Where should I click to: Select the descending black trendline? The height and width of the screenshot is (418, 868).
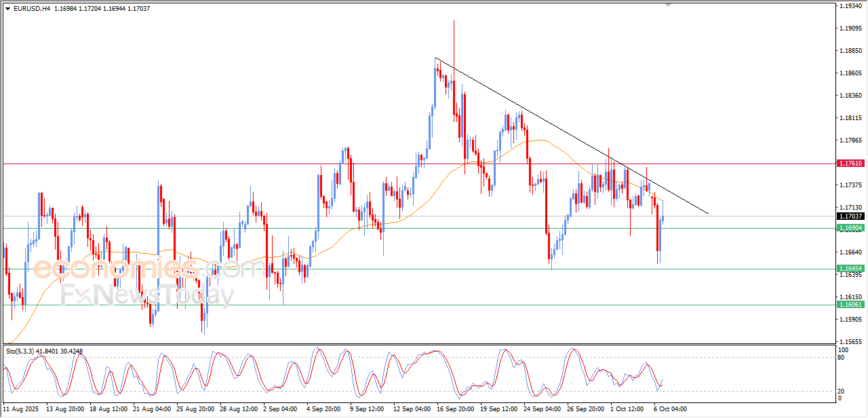[572, 136]
